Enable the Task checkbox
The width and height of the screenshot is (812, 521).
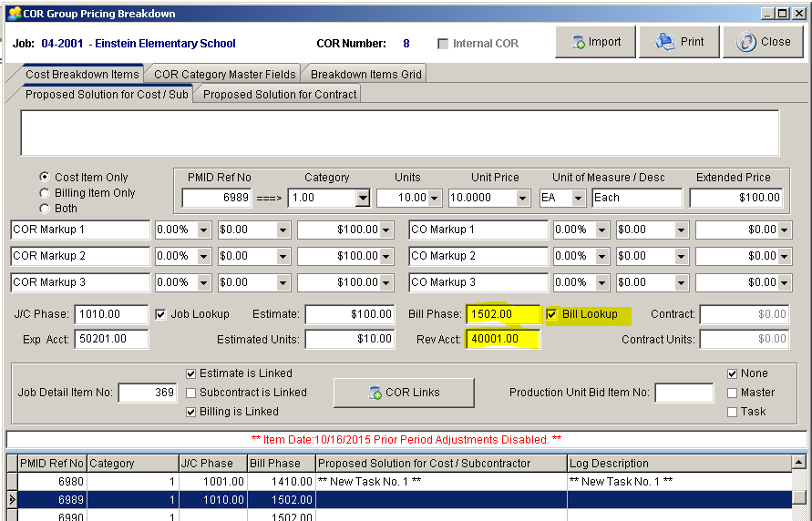pyautogui.click(x=732, y=412)
